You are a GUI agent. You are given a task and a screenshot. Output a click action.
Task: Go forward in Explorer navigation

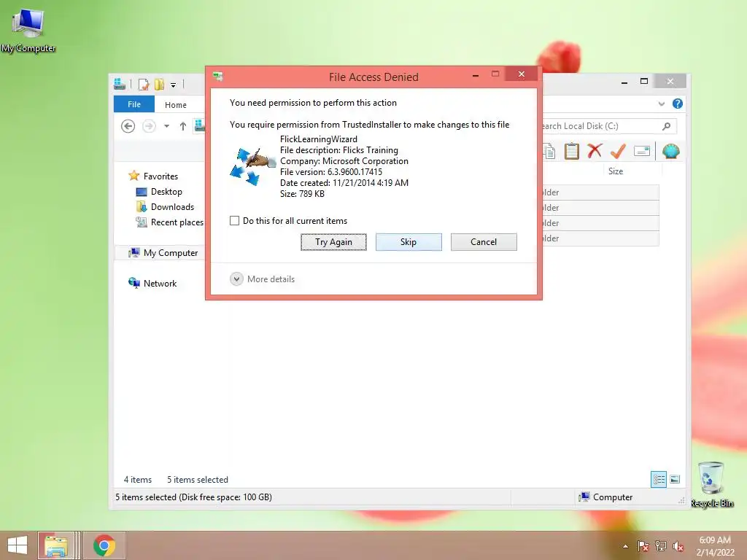(149, 126)
